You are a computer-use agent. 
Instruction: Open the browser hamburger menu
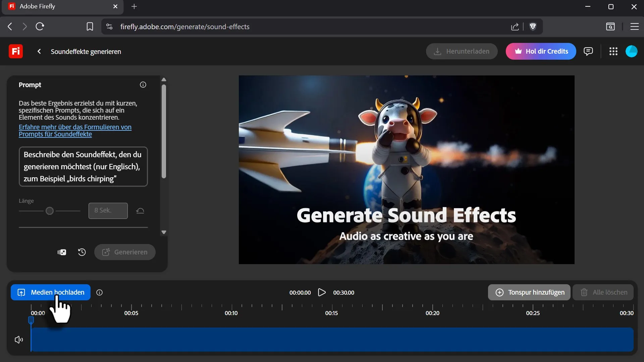[x=634, y=26]
